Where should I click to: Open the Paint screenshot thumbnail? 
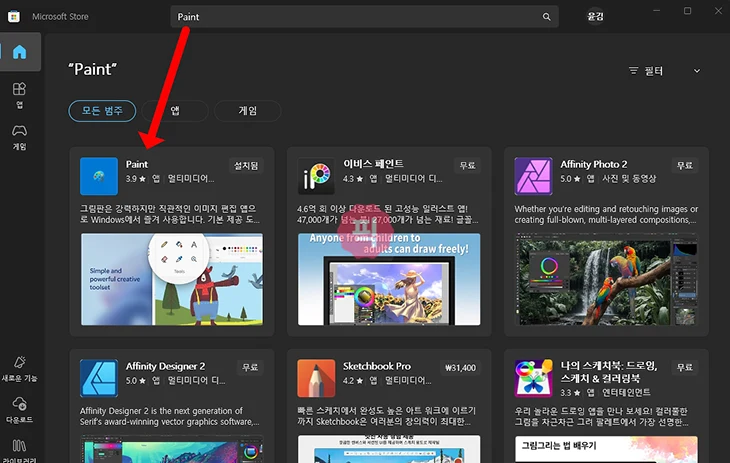tap(172, 279)
